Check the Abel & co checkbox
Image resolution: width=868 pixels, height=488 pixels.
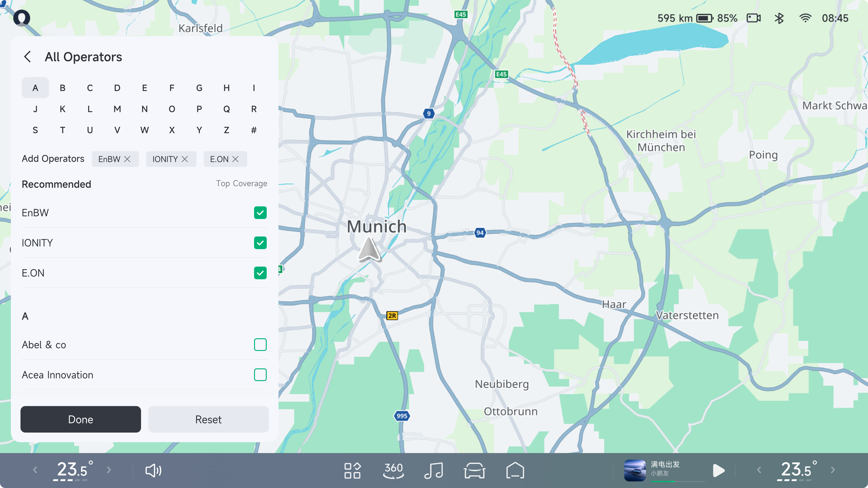pyautogui.click(x=260, y=344)
